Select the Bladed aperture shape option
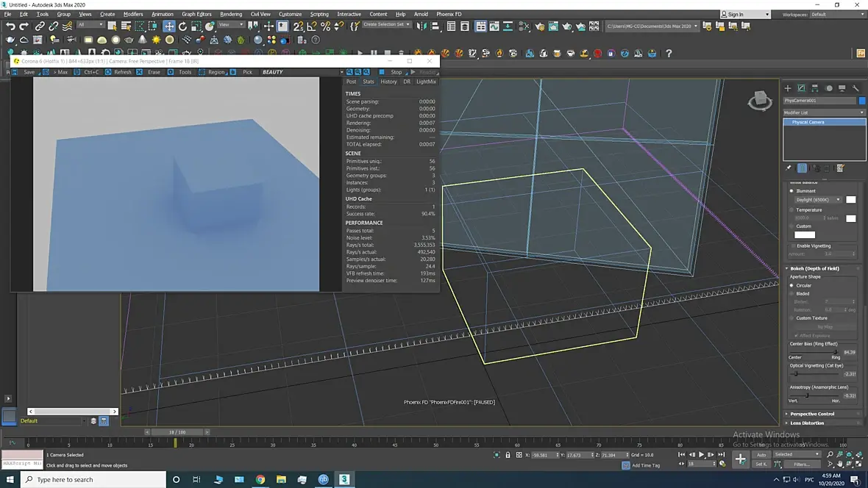The image size is (868, 488). pos(791,293)
